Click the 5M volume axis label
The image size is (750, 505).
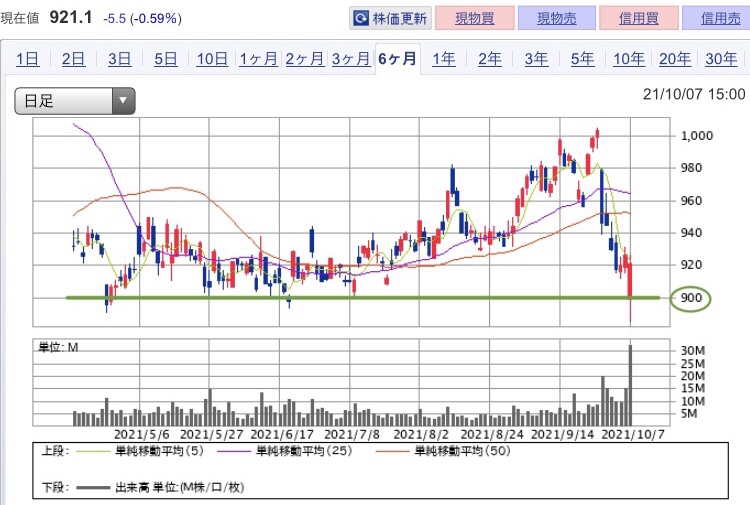click(689, 414)
